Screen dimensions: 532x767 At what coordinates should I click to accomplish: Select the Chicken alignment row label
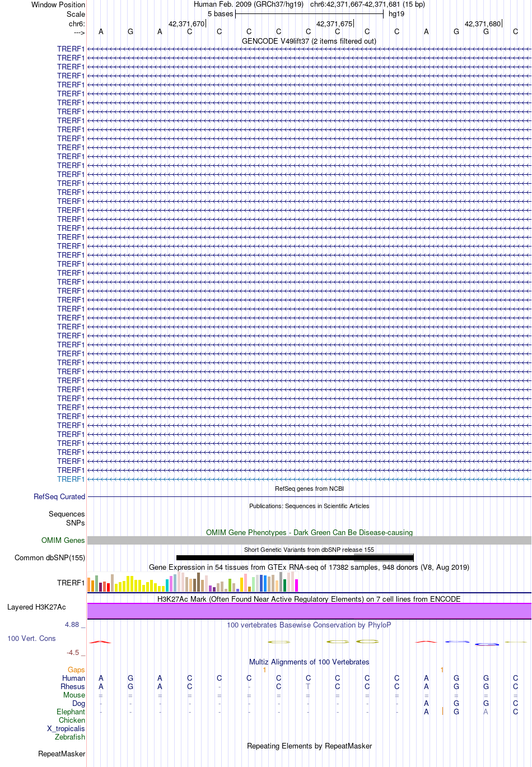pos(72,720)
